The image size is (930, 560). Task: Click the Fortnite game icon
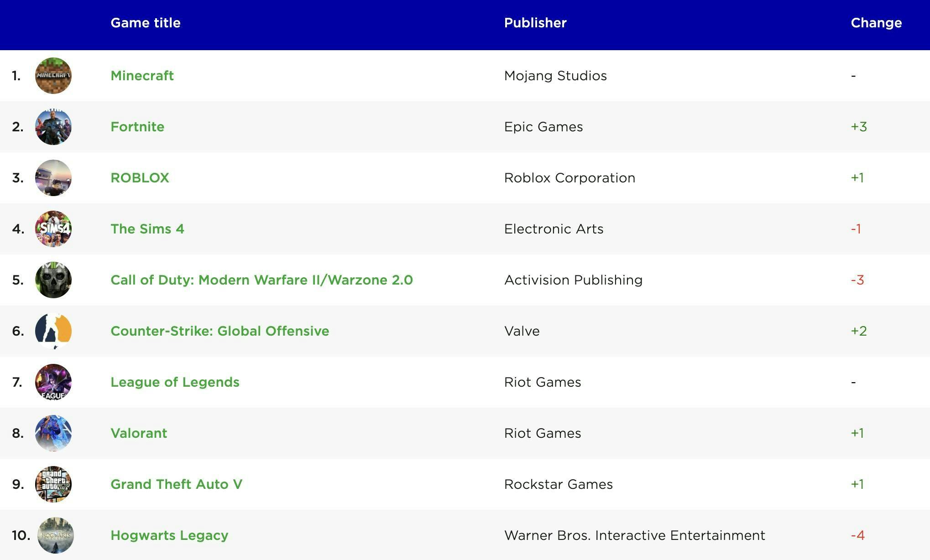pos(53,127)
